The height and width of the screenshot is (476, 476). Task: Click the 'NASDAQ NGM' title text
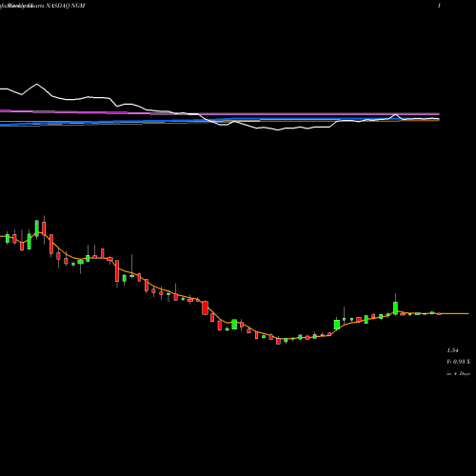coord(66,6)
